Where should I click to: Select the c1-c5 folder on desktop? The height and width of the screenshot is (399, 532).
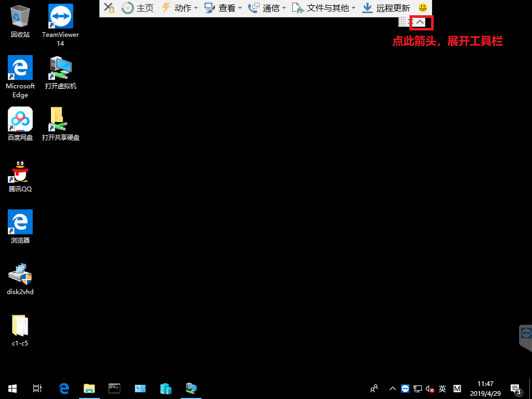pos(21,330)
